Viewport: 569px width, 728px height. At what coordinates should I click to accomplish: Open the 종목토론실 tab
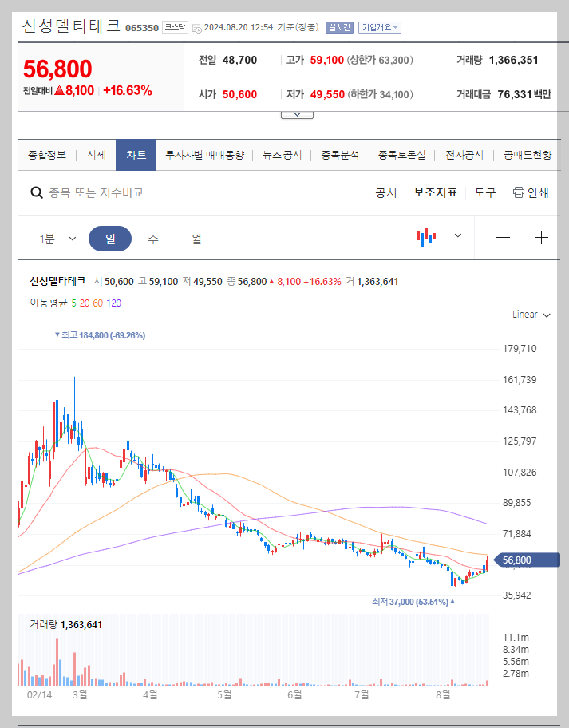[402, 155]
